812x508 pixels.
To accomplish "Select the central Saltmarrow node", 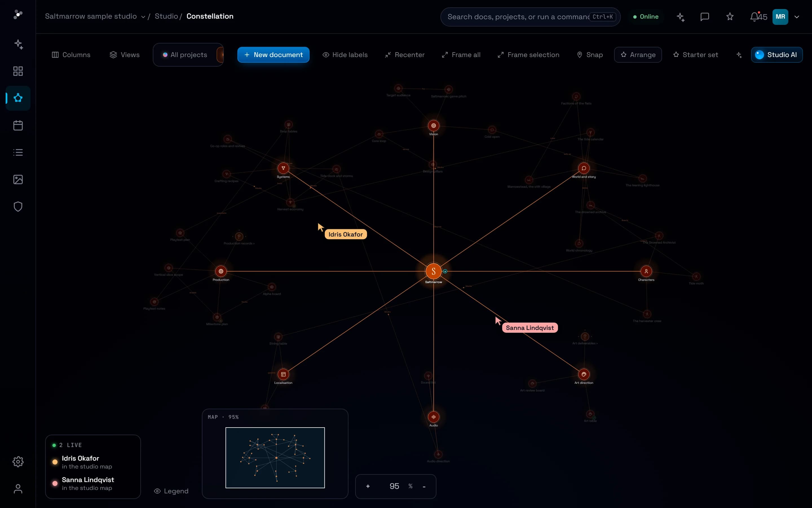I will tap(434, 271).
